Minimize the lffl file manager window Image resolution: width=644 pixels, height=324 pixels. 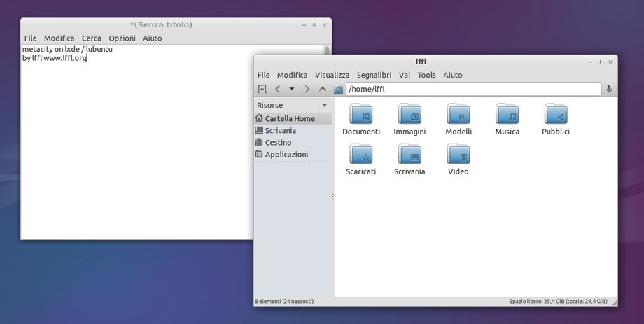pos(590,62)
